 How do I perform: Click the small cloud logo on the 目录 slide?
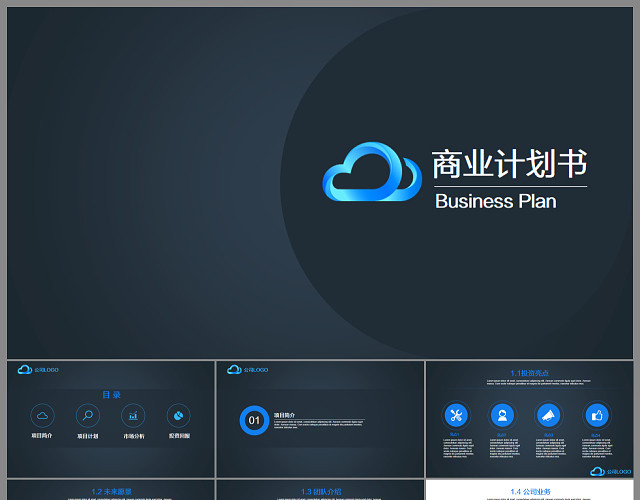click(x=24, y=369)
